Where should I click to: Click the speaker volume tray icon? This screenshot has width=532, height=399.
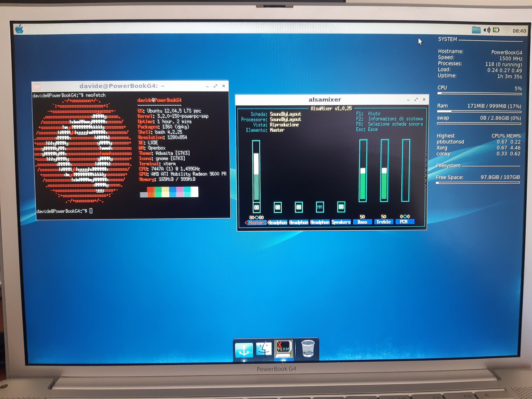pyautogui.click(x=487, y=30)
